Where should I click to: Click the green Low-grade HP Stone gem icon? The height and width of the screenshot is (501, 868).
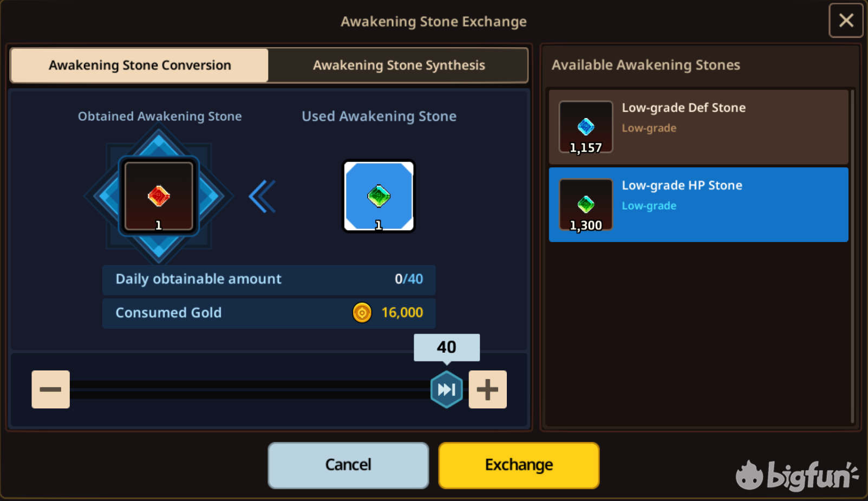click(x=586, y=205)
